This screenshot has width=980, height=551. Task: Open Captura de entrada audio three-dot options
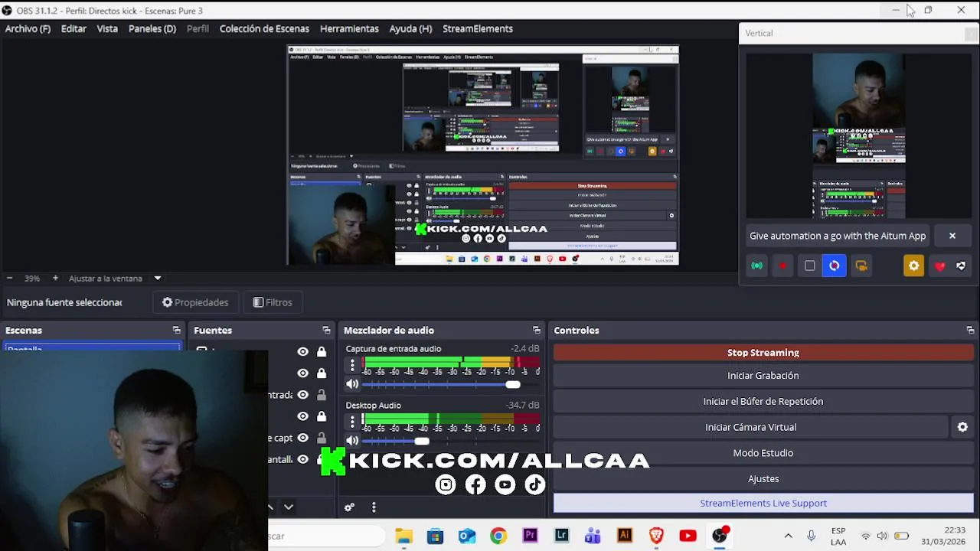(x=352, y=365)
